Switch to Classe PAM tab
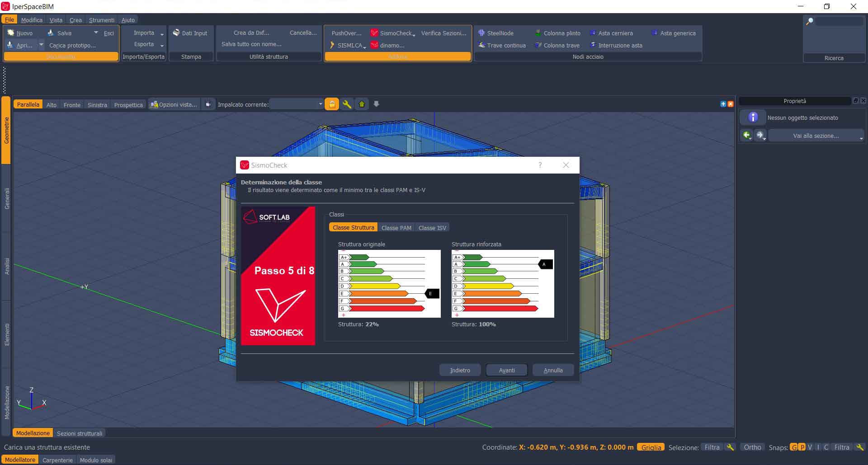868x465 pixels. [396, 228]
